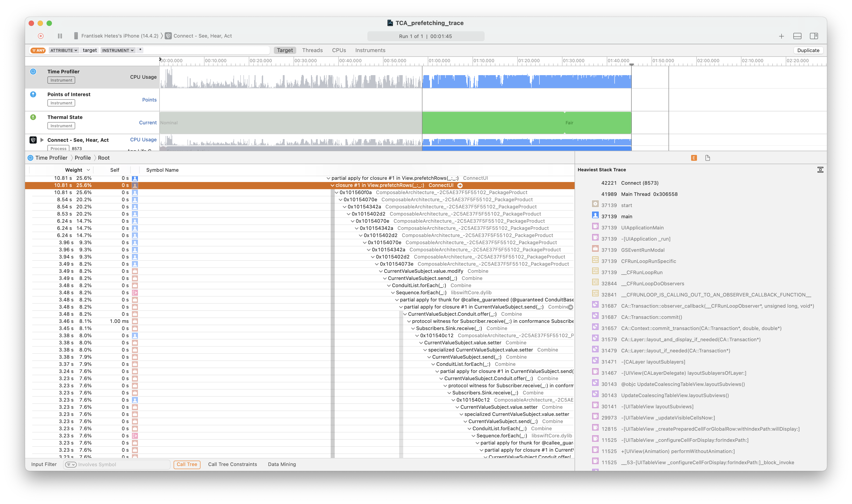
Task: Switch to the CPUs tab
Action: (x=339, y=50)
